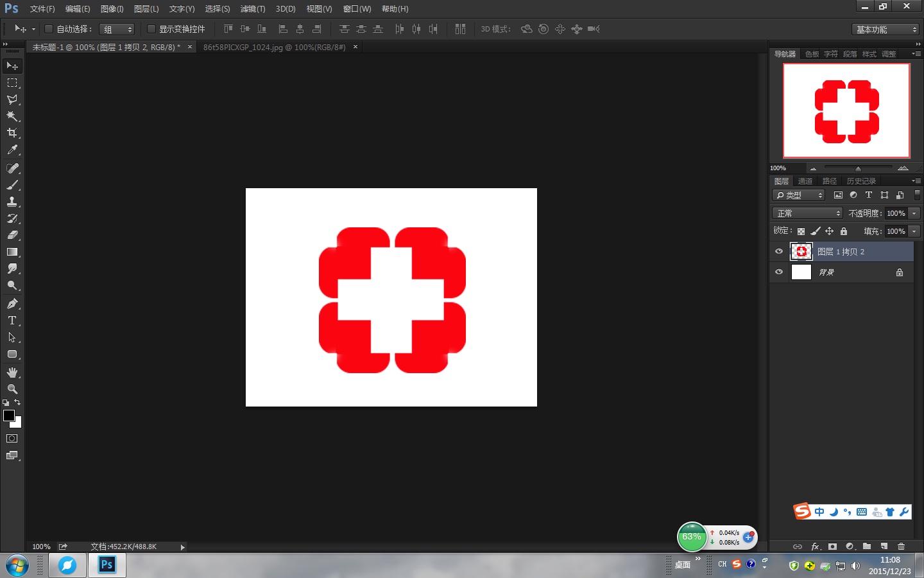Select the Dodge tool
Viewport: 924px width, 578px height.
point(12,285)
